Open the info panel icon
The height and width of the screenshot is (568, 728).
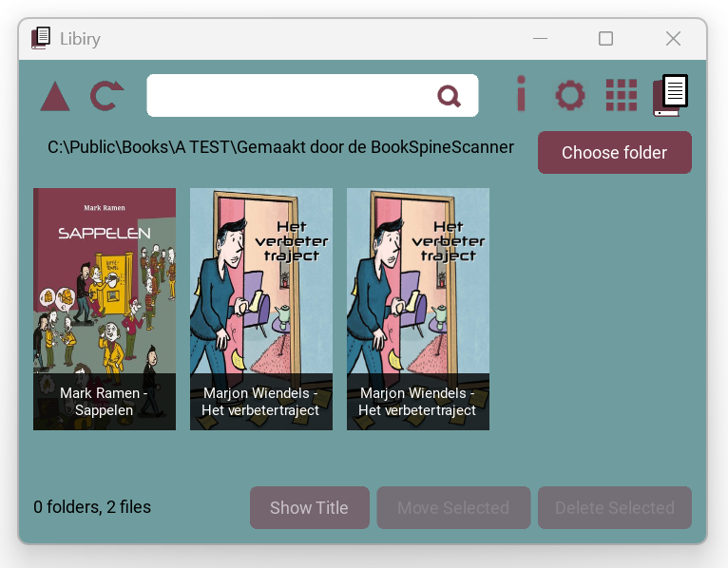(x=521, y=95)
